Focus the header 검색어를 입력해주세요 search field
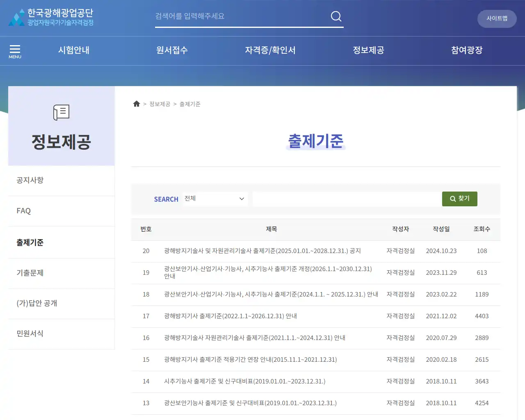This screenshot has height=420, width=525. pyautogui.click(x=241, y=16)
